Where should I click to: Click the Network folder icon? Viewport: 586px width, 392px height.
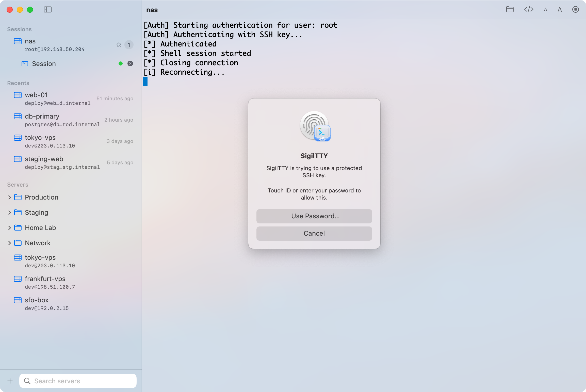point(18,243)
